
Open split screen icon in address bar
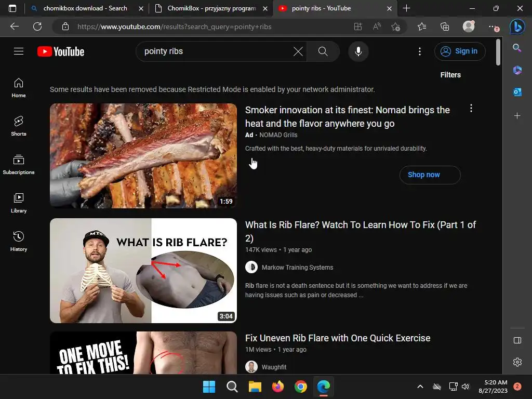(358, 26)
